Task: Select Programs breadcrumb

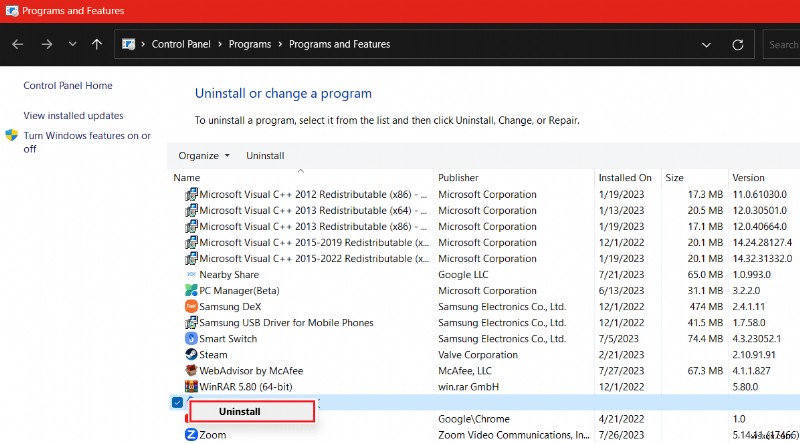Action: pos(250,44)
